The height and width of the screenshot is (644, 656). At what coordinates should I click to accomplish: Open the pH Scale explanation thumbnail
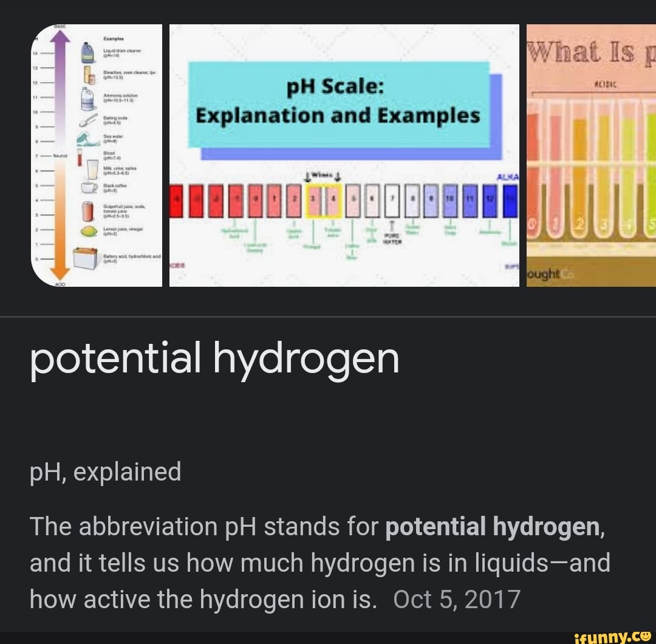(344, 155)
